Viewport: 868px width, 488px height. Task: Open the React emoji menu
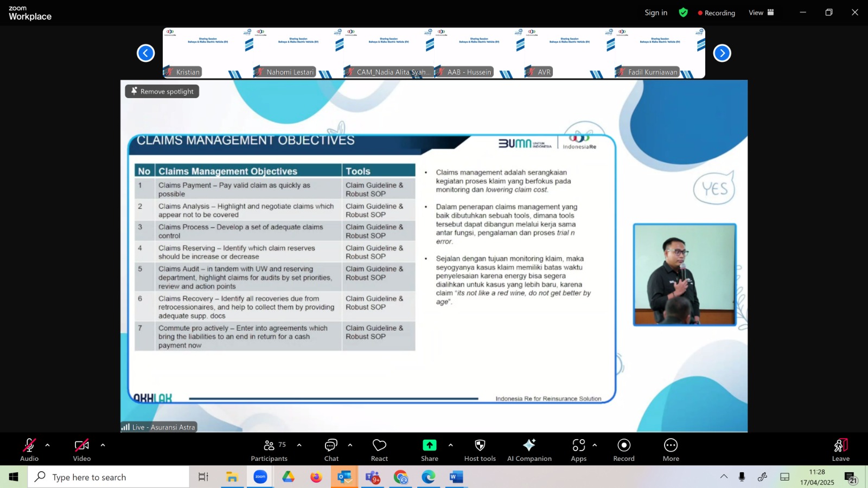[x=379, y=450]
